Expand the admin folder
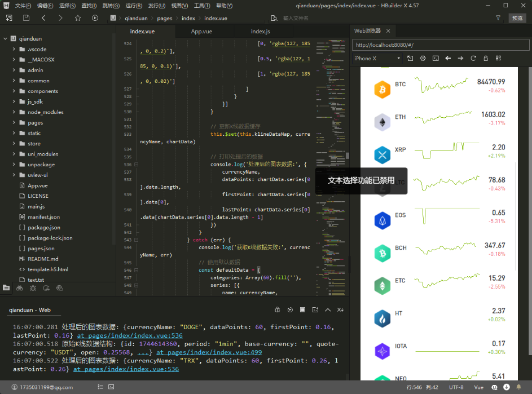532x394 pixels. [x=14, y=70]
